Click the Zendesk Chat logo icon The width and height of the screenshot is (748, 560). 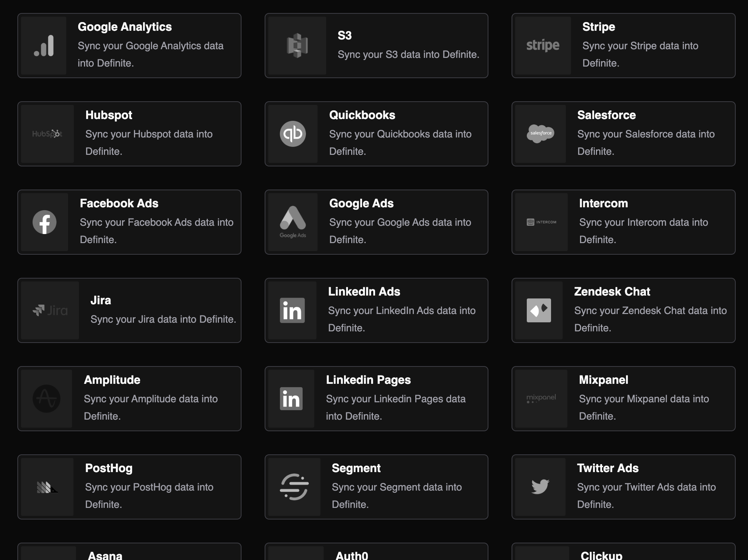click(x=539, y=310)
